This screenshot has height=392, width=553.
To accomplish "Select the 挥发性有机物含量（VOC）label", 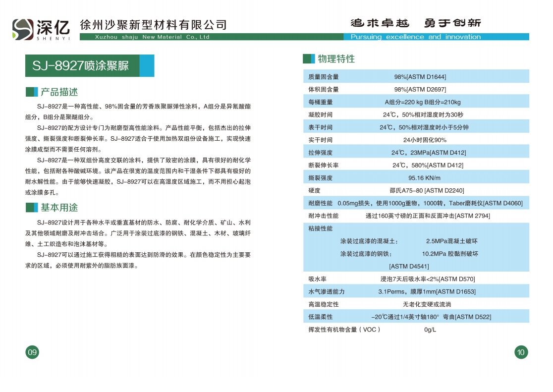I will (344, 330).
